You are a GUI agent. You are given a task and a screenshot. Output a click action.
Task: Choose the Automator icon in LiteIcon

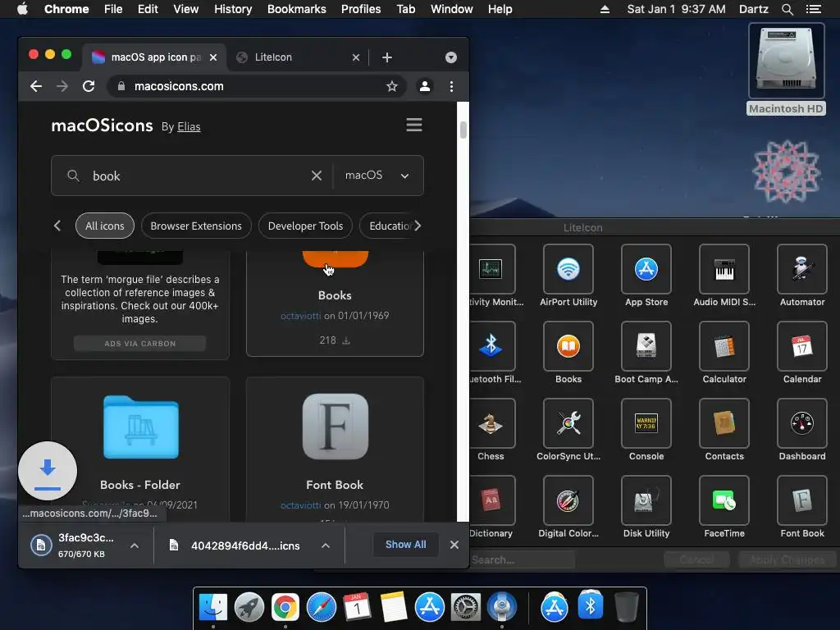[x=802, y=269]
